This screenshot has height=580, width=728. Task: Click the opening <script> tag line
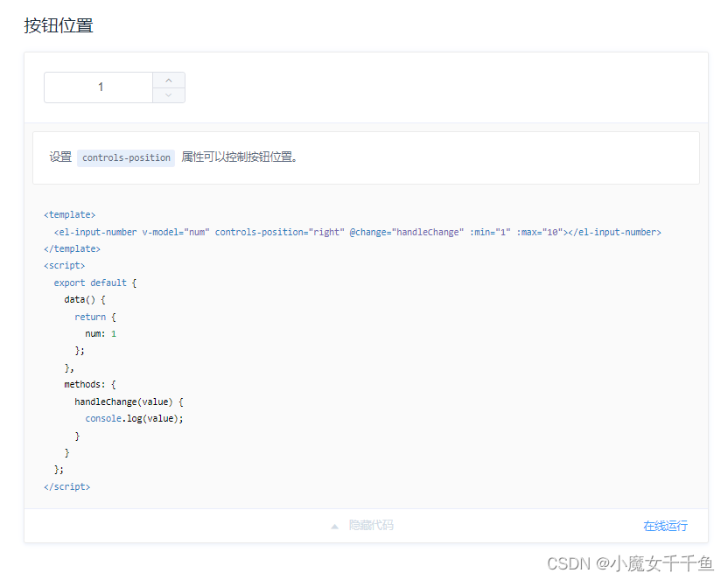[x=65, y=265]
